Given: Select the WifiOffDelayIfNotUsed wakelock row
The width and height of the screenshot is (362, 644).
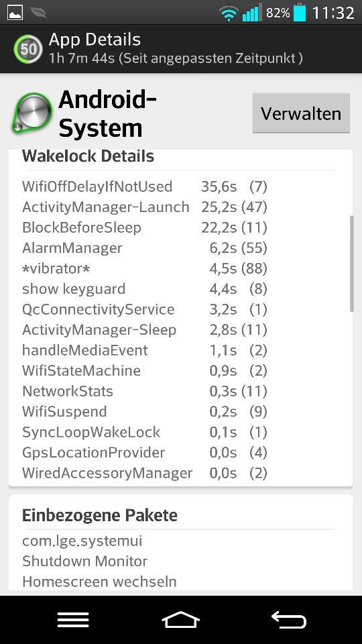Looking at the screenshot, I should click(x=145, y=187).
